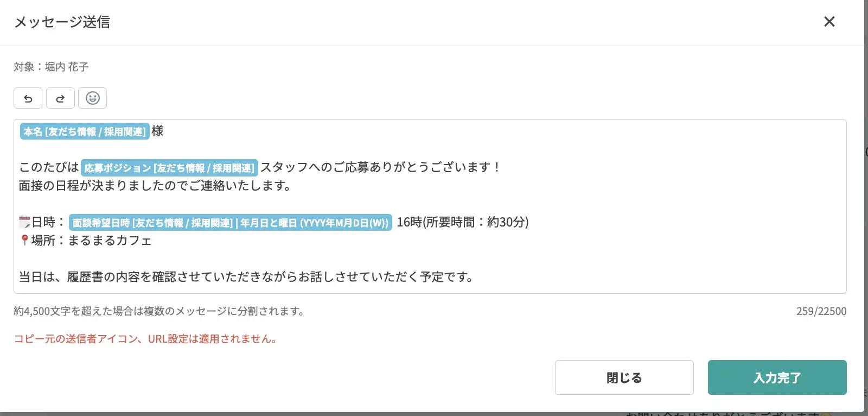
Task: Place cursor after 様 in first line
Action: coord(164,131)
